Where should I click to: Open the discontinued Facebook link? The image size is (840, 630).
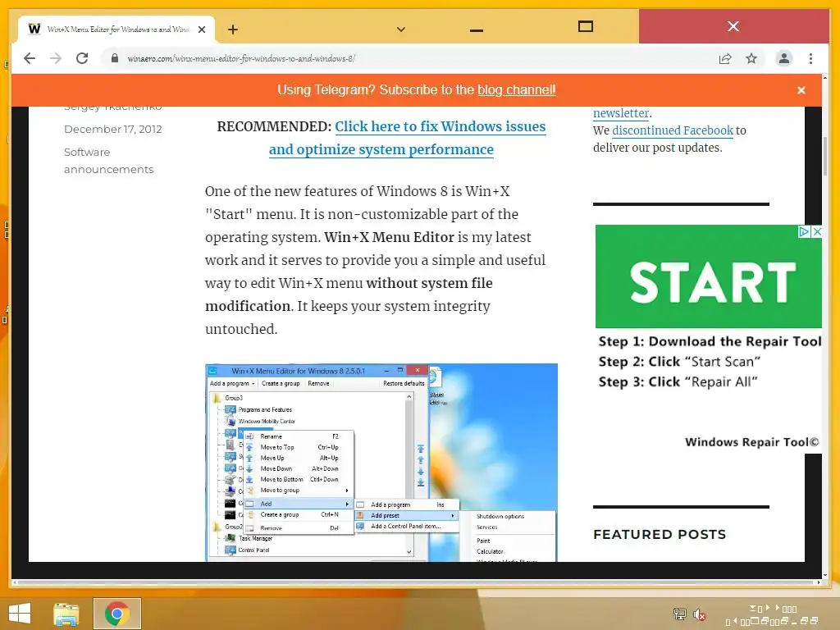pos(673,130)
